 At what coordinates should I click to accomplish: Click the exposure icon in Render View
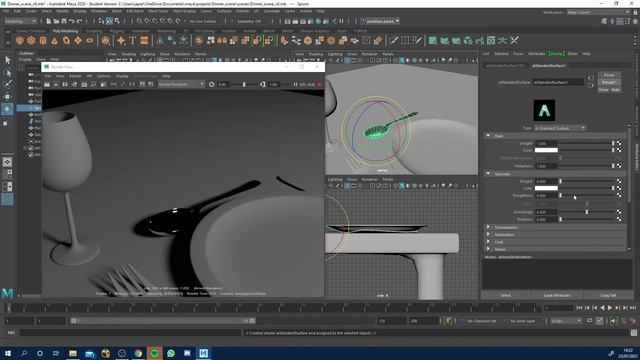[x=211, y=84]
